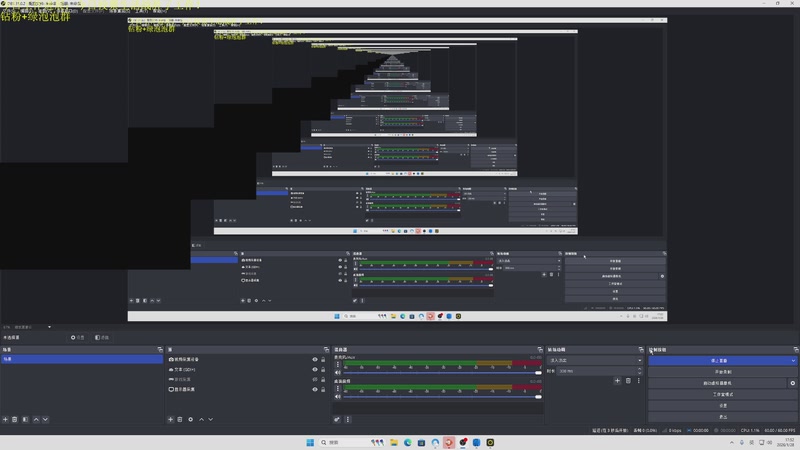Open desktop audio channel options three-dots
Screen dimensions: 800x450
click(338, 388)
